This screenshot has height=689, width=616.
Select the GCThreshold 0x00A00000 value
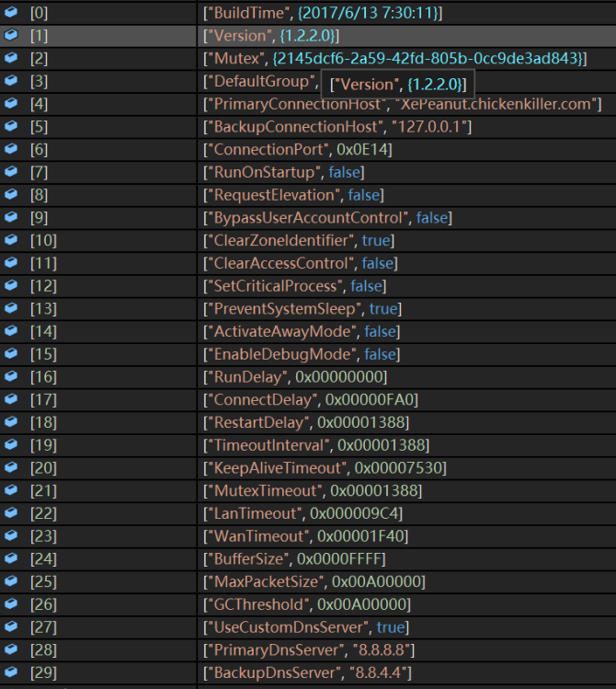307,605
